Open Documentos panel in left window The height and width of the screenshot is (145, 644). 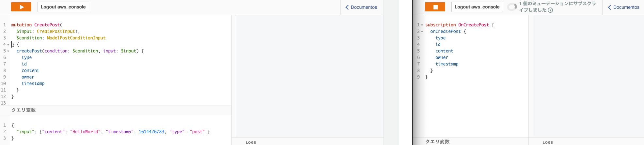pyautogui.click(x=361, y=7)
